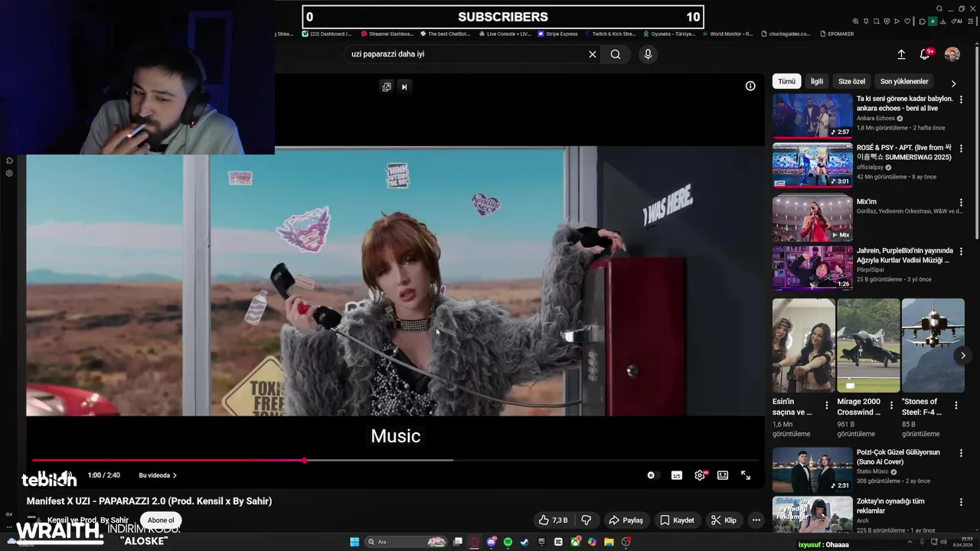Open YouTube notifications bell
Image resolution: width=980 pixels, height=551 pixels.
click(925, 54)
